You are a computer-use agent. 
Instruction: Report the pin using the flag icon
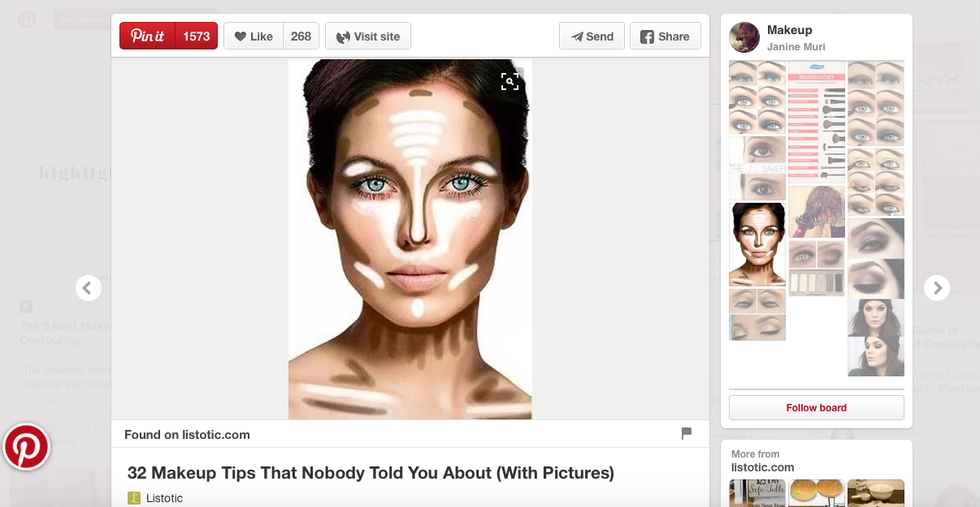[x=686, y=433]
